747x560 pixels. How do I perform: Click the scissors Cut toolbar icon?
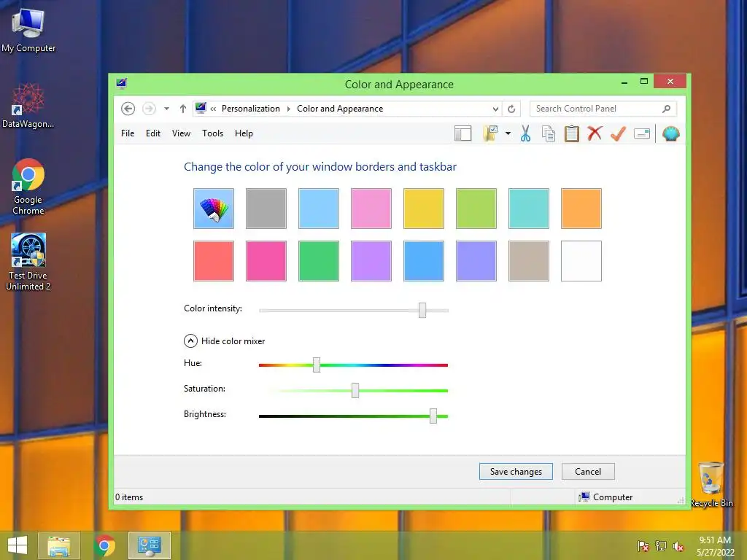point(525,134)
